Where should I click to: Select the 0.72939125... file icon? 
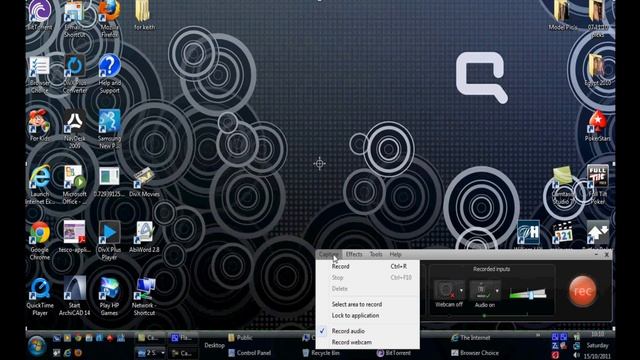tap(109, 182)
